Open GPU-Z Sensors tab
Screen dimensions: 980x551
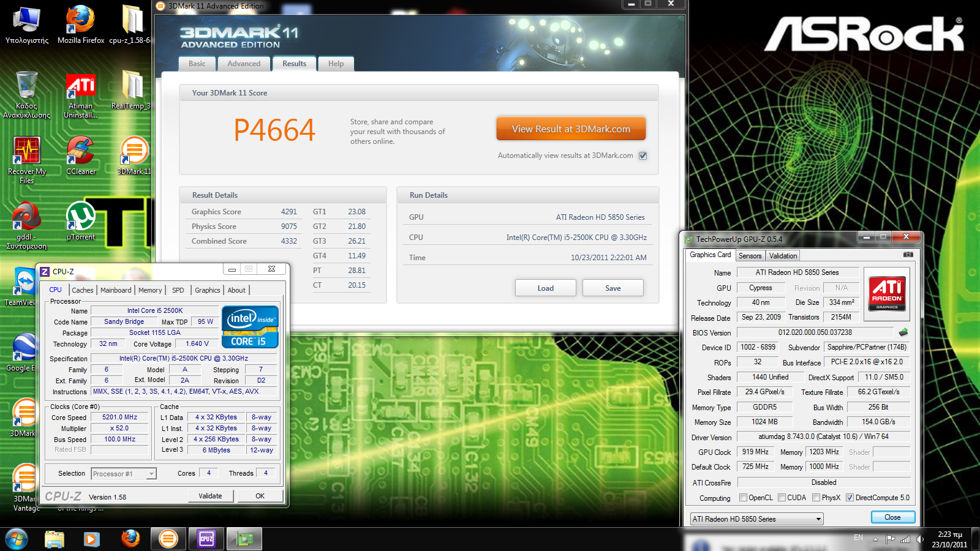tap(750, 256)
